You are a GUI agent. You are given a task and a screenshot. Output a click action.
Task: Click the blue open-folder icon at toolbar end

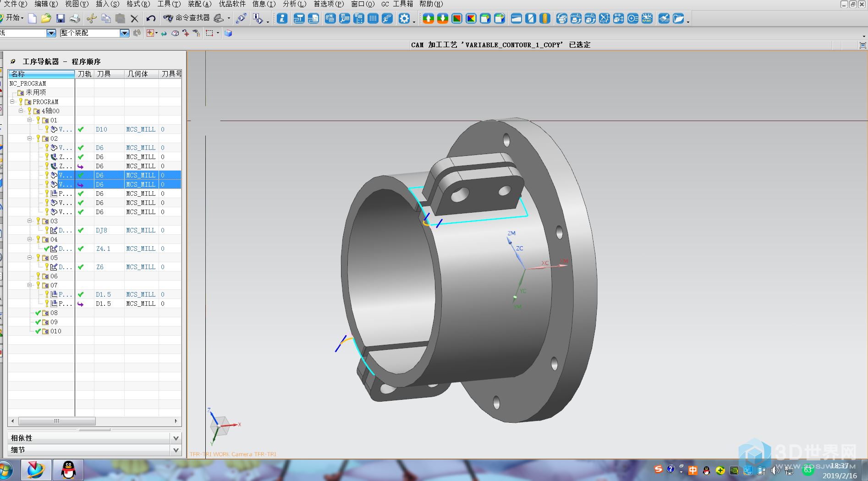pyautogui.click(x=678, y=18)
